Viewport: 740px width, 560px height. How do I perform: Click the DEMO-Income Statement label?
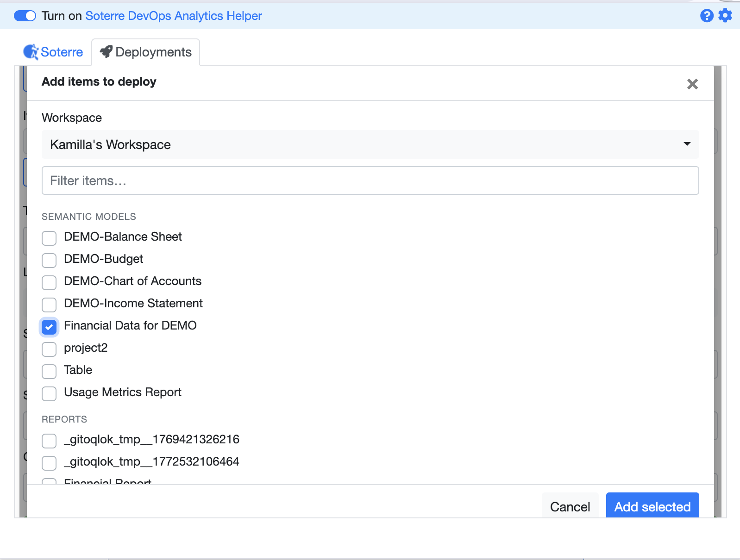point(133,303)
